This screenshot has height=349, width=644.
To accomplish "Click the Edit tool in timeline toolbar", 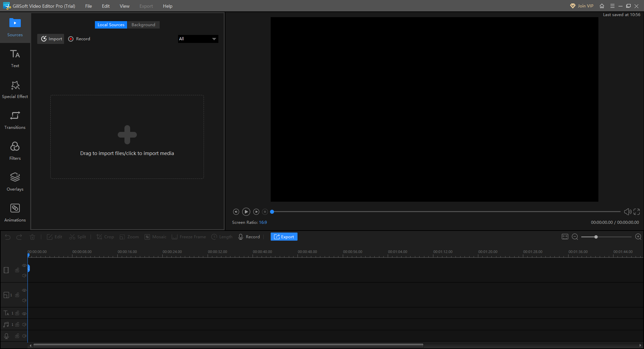I will point(54,237).
